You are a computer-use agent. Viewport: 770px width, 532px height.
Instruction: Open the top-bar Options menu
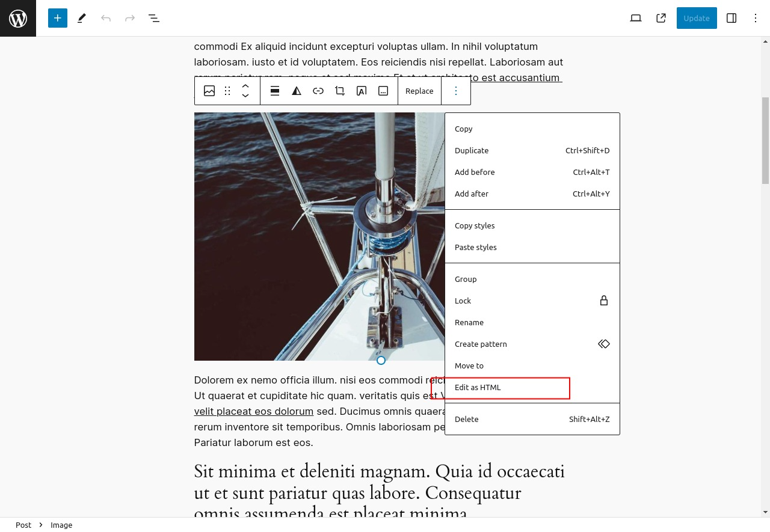[756, 18]
